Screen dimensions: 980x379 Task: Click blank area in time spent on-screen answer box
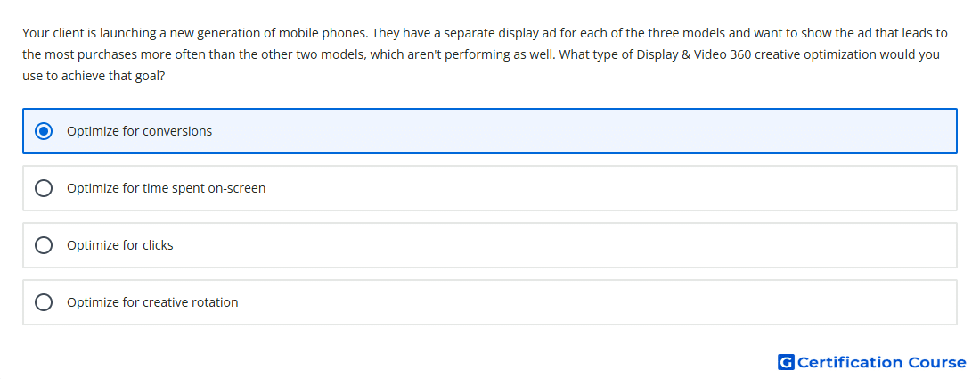tap(593, 188)
